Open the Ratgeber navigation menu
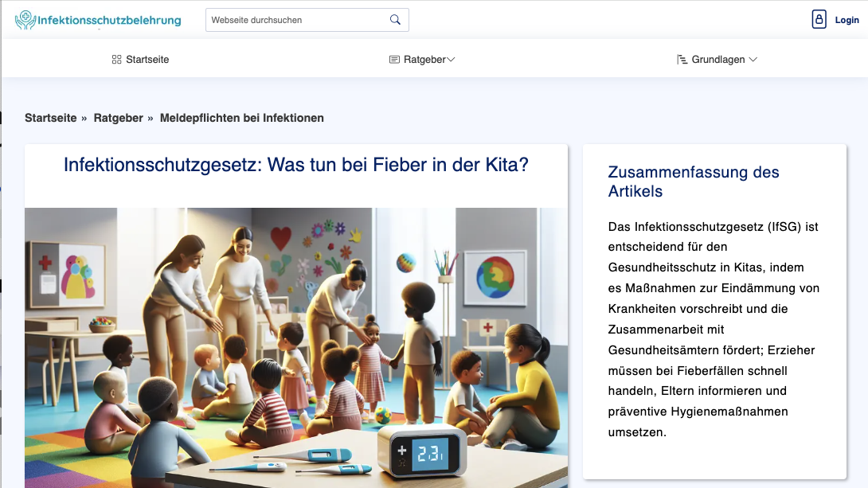This screenshot has height=488, width=868. coord(422,58)
